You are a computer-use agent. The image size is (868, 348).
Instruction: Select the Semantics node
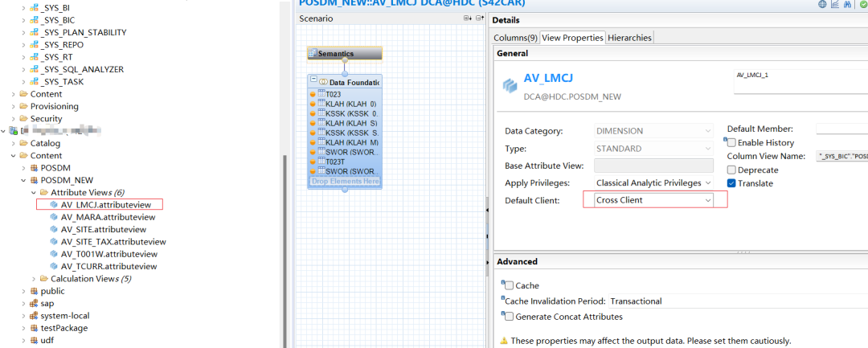[x=344, y=54]
